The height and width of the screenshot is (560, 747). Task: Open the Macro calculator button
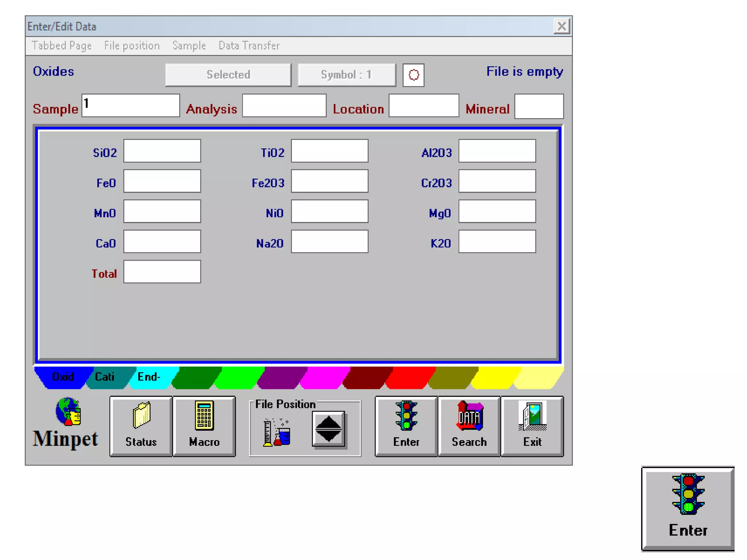coord(204,426)
